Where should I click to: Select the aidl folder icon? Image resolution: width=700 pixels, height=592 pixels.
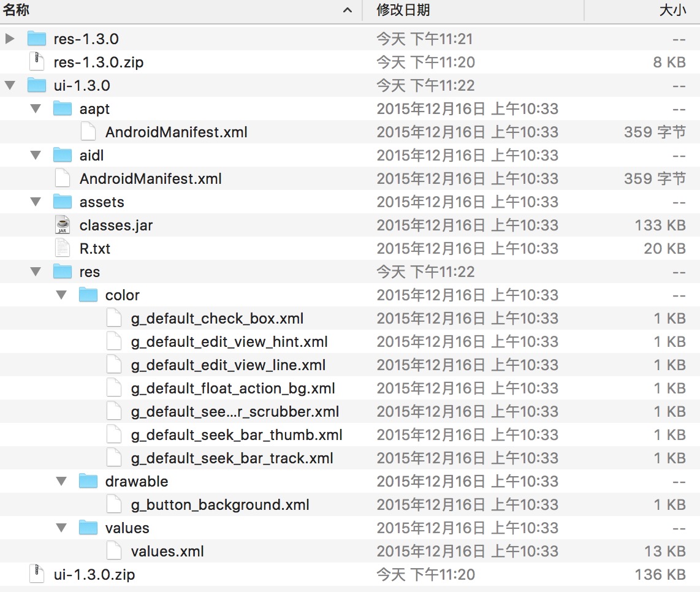pyautogui.click(x=63, y=155)
